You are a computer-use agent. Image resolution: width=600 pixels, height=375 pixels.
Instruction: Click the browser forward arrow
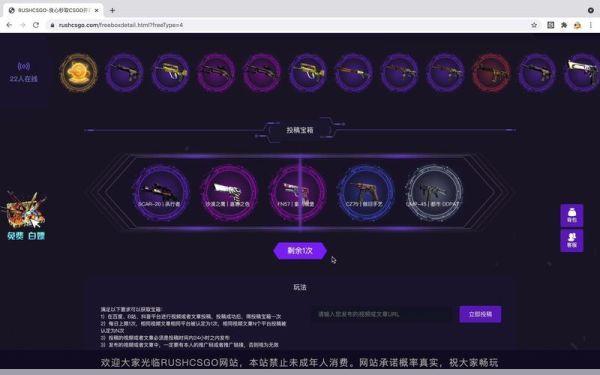tap(23, 25)
